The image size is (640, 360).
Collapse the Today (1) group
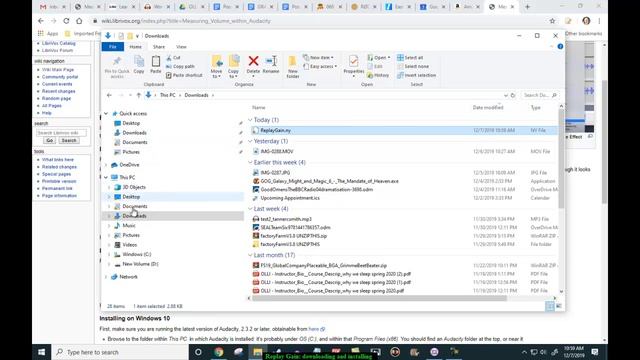250,120
